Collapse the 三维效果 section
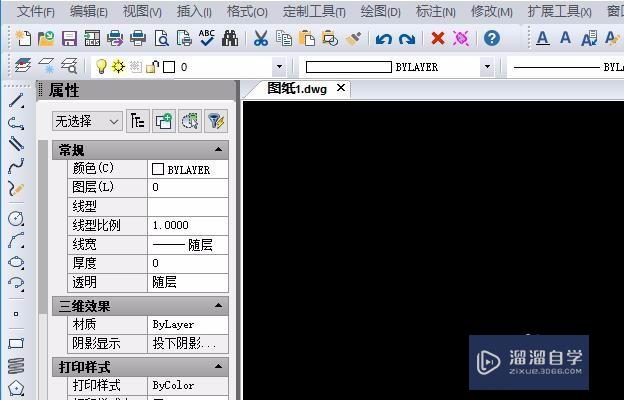This screenshot has height=400, width=624. [218, 306]
